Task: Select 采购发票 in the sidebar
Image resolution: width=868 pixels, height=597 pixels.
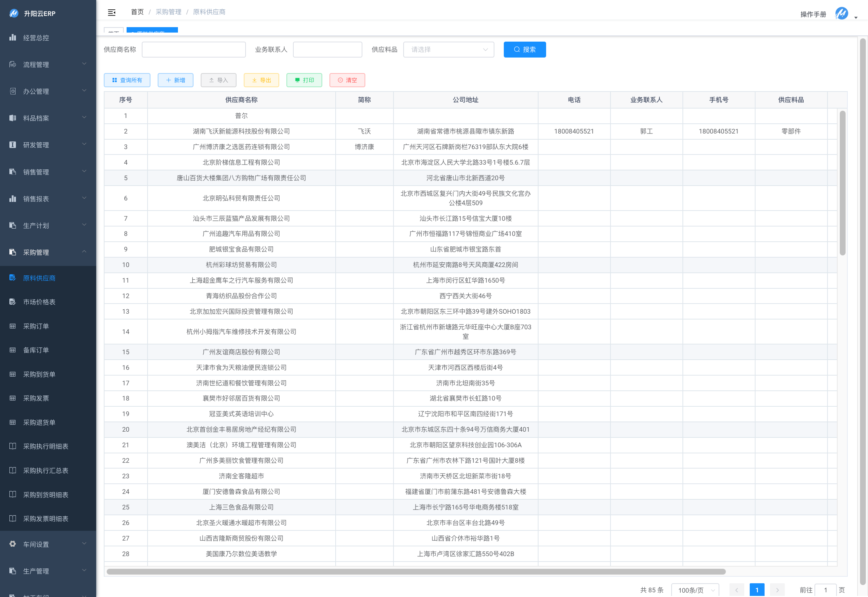Action: point(36,398)
